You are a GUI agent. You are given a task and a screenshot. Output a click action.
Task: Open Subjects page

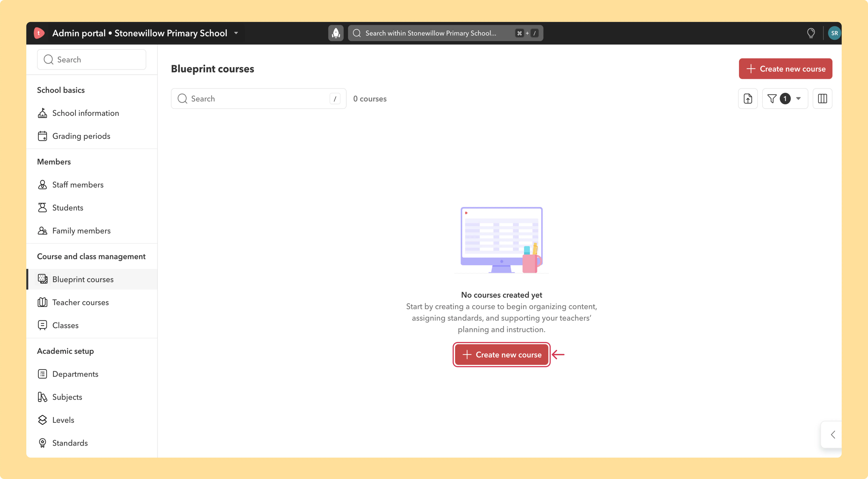(92, 397)
